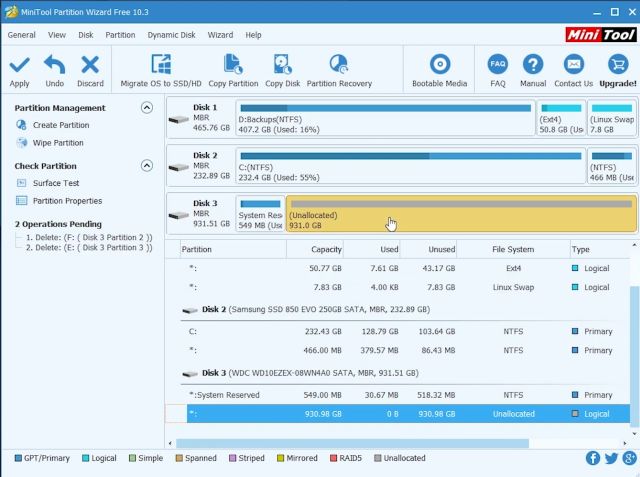The width and height of the screenshot is (640, 477).
Task: Open the Partition menu
Action: tap(120, 35)
